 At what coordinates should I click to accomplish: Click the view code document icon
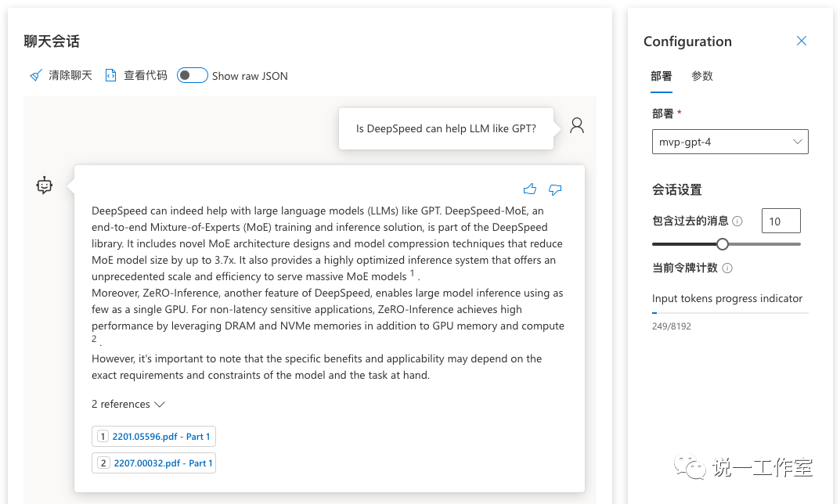click(110, 76)
